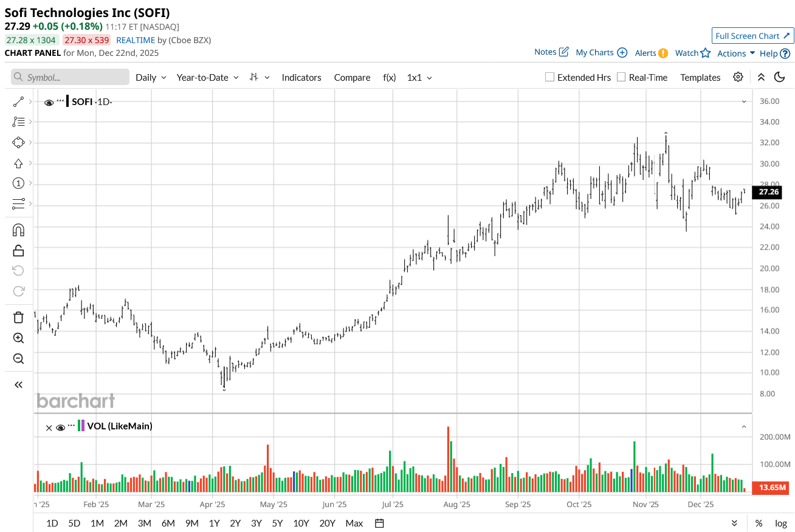Collapse the VOL pane chevron

point(743,427)
